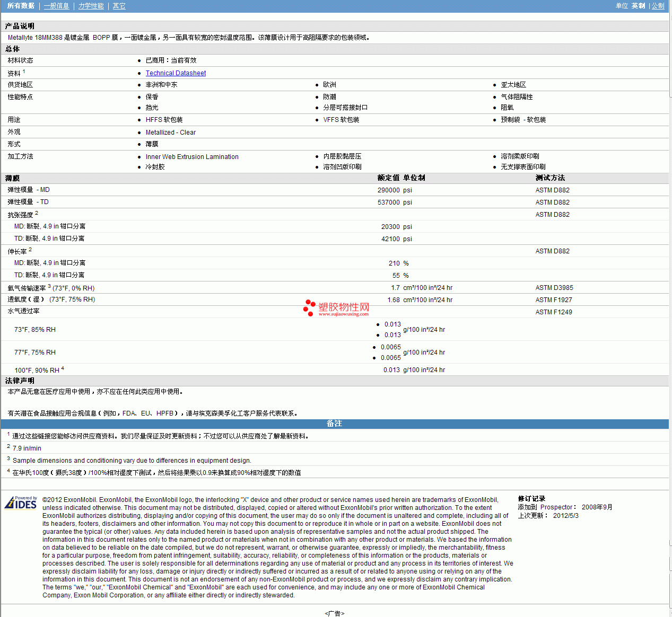Click the 分层可搭接封口 feature
The width and height of the screenshot is (672, 617).
tap(345, 108)
